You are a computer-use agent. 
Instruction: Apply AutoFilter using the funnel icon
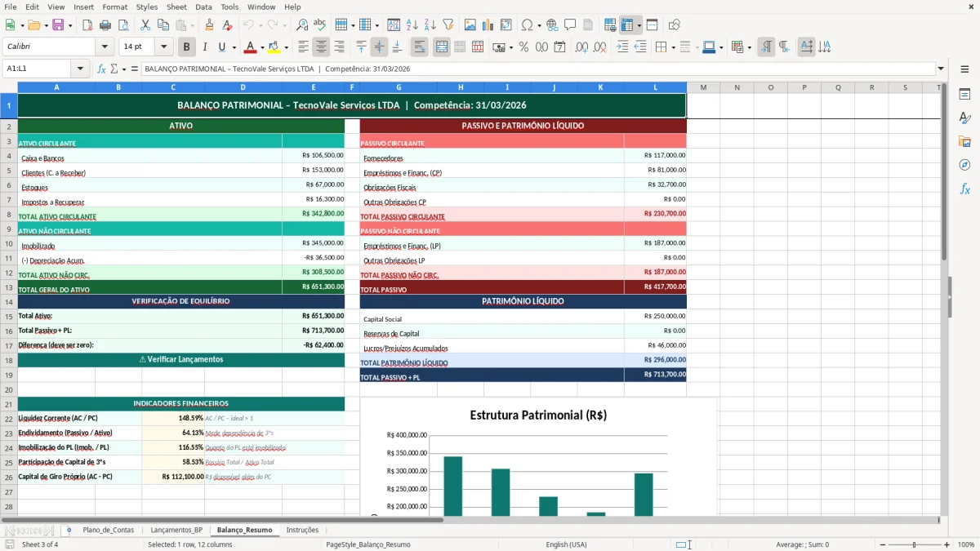tap(447, 24)
